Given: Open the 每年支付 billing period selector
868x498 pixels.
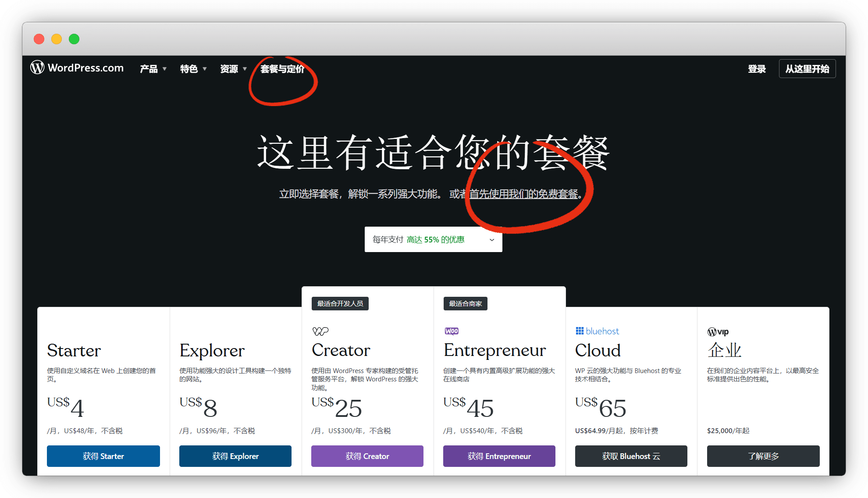Looking at the screenshot, I should [433, 239].
